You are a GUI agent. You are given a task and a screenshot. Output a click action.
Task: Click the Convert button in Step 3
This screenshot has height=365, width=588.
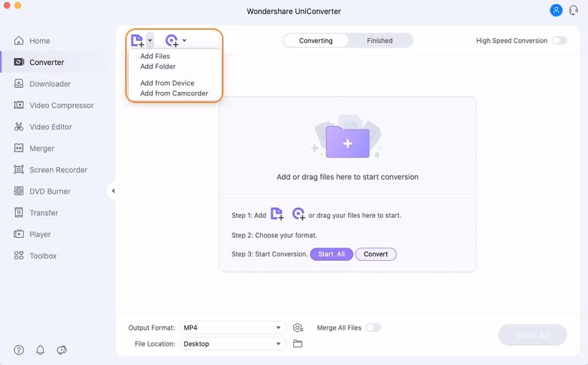tap(376, 254)
